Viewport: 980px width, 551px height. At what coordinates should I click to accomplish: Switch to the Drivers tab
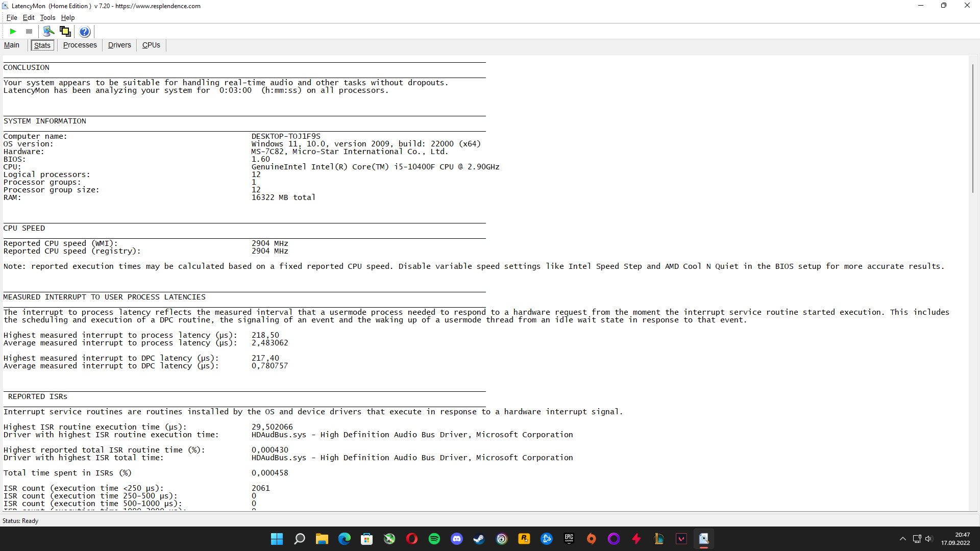(119, 45)
